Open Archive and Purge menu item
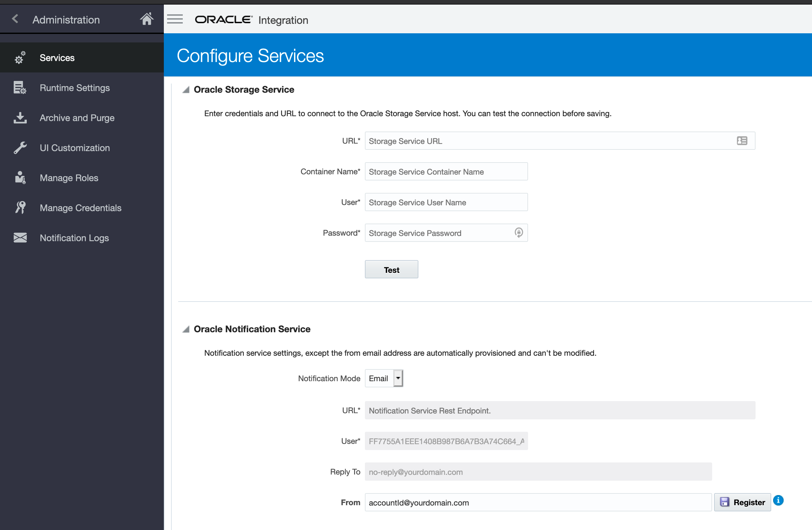This screenshot has height=530, width=812. 77,118
